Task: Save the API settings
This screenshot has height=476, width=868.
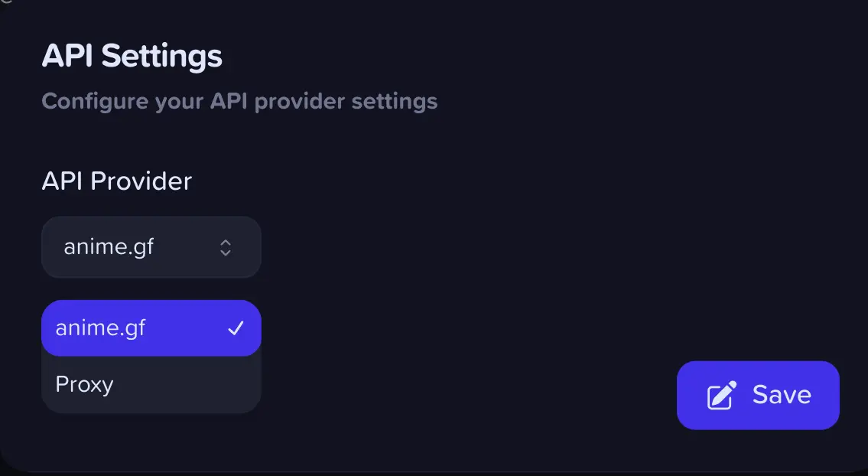Action: point(758,395)
